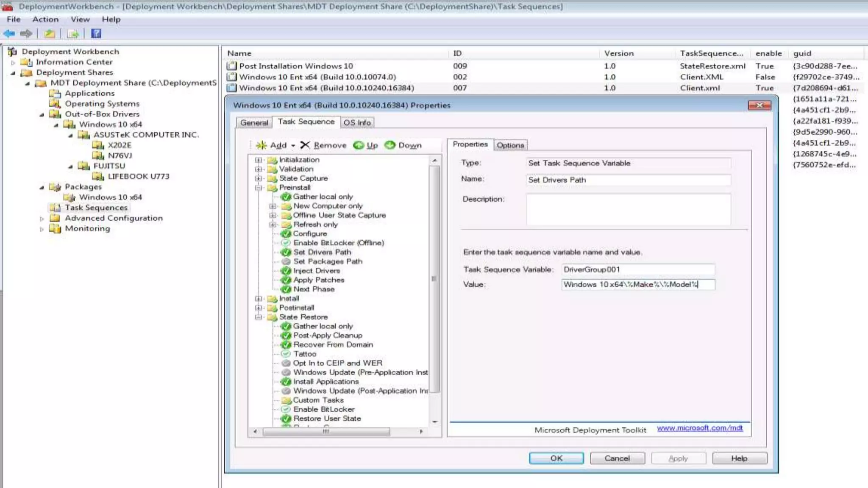The image size is (868, 488).
Task: Open the www.microsoft.com/mdt link
Action: click(700, 428)
